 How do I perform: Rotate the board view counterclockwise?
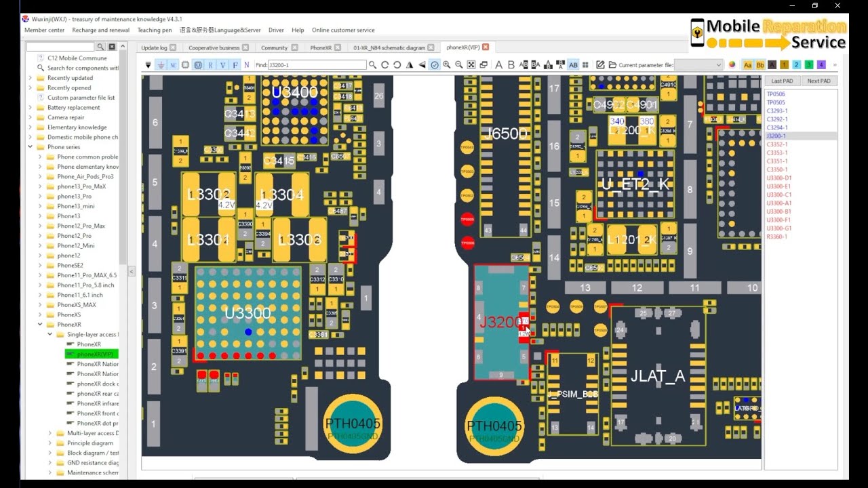pyautogui.click(x=397, y=65)
